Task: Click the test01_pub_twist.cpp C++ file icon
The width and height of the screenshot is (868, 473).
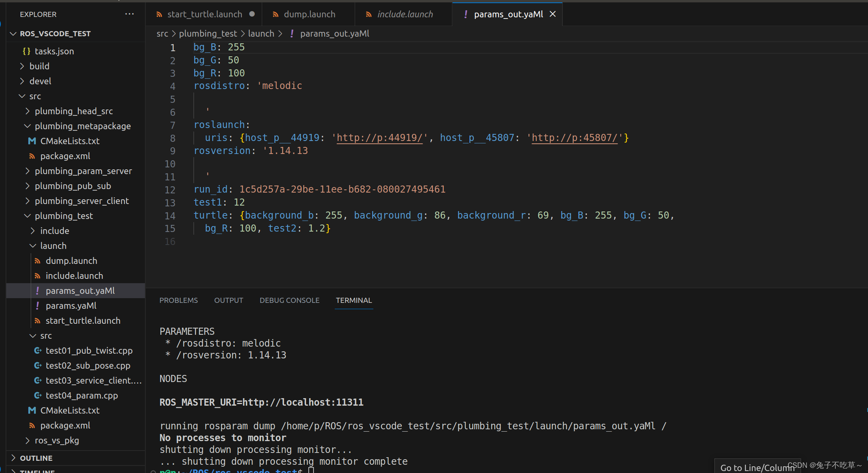Action: tap(37, 351)
